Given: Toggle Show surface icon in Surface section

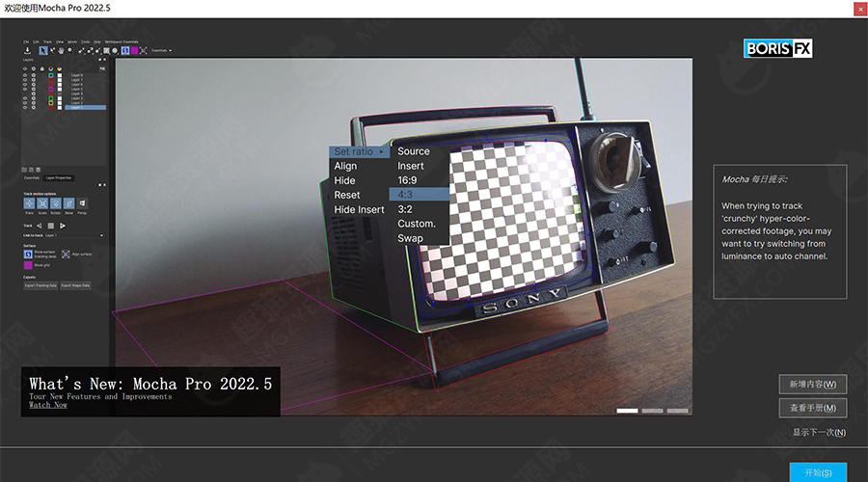Looking at the screenshot, I should coord(28,254).
